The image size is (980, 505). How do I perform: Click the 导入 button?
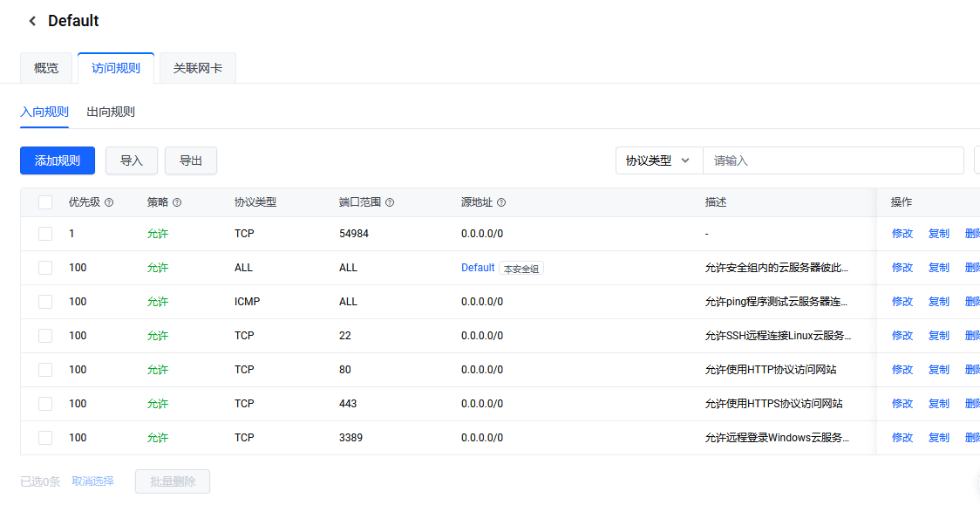[x=132, y=160]
